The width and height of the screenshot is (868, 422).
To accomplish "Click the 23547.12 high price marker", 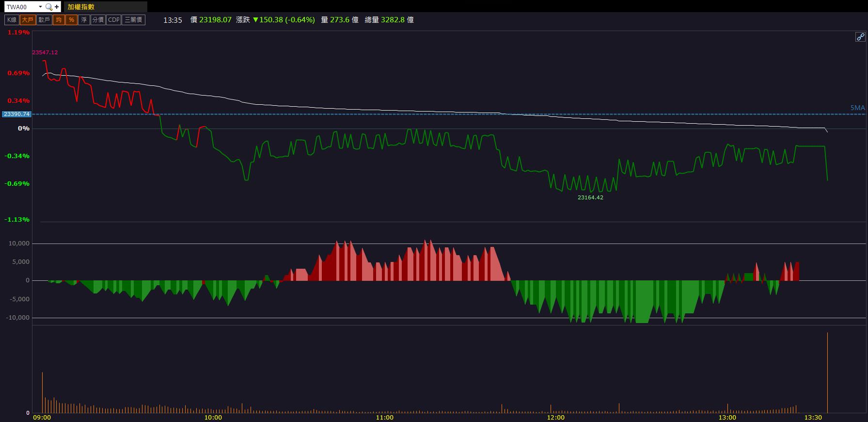I will click(x=45, y=52).
